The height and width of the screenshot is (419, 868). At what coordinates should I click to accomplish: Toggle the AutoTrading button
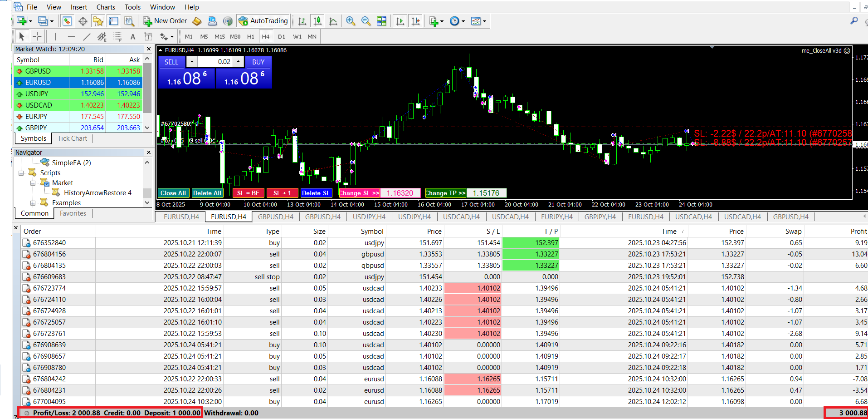[263, 21]
